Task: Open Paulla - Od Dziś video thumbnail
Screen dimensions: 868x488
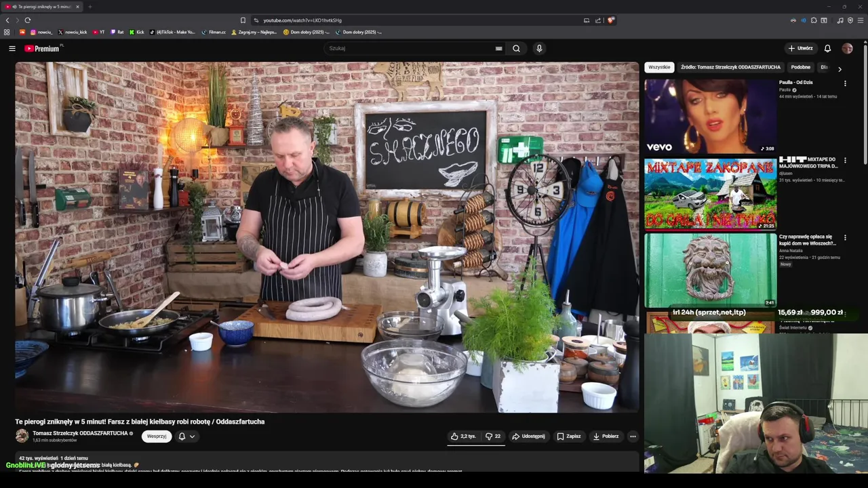Action: (x=710, y=116)
